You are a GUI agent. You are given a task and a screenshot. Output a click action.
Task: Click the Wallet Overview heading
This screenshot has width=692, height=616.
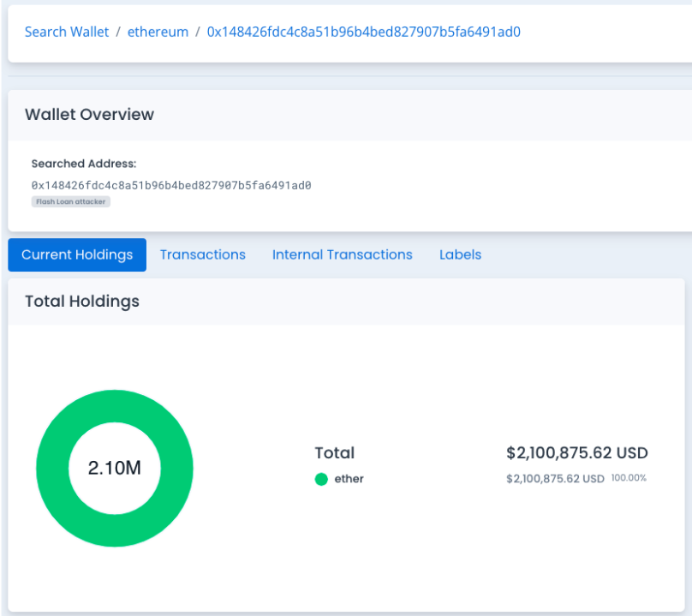tap(89, 115)
